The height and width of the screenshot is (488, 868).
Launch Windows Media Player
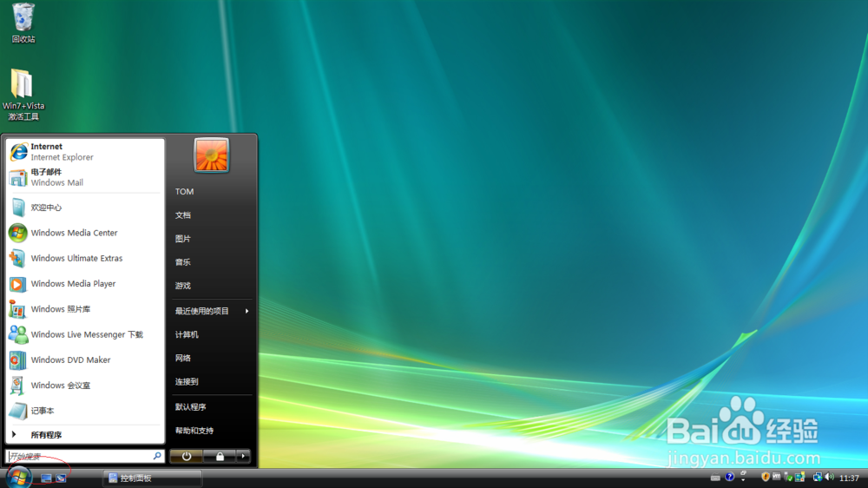point(85,284)
